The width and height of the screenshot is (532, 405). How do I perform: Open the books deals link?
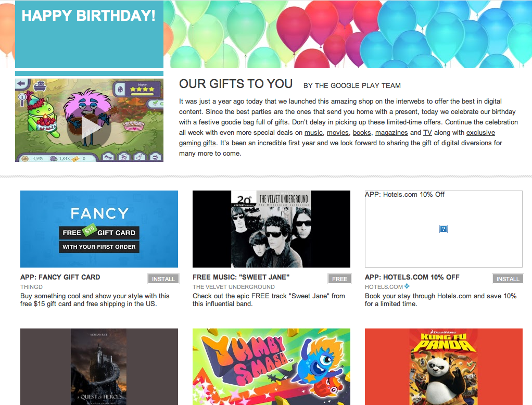click(362, 133)
